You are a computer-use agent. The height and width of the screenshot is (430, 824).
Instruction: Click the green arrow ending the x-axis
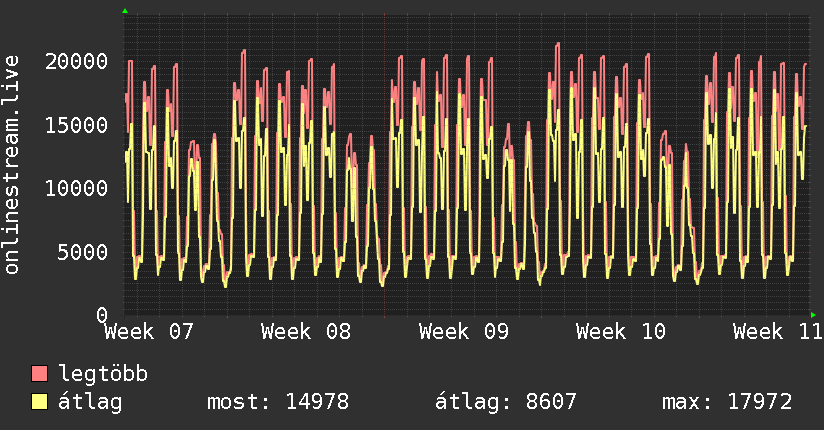click(813, 314)
